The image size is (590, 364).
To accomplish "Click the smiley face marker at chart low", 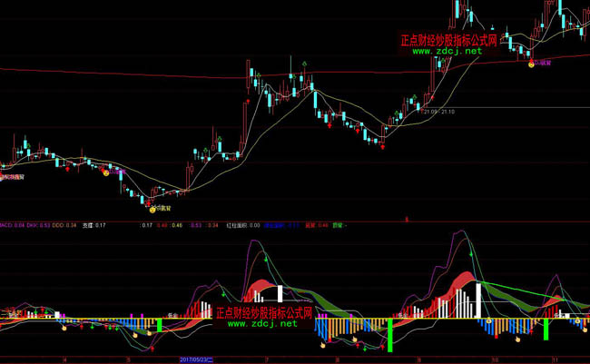I will coord(152,209).
